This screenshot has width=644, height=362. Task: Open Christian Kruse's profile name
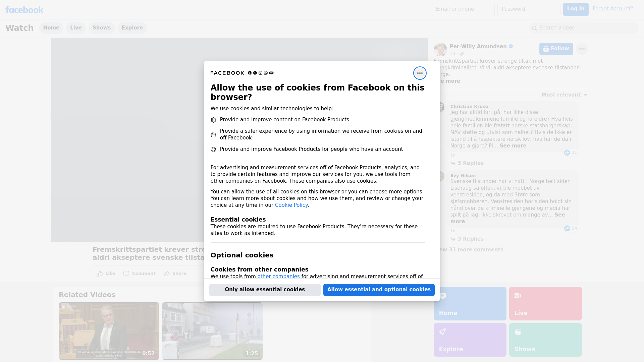[469, 107]
